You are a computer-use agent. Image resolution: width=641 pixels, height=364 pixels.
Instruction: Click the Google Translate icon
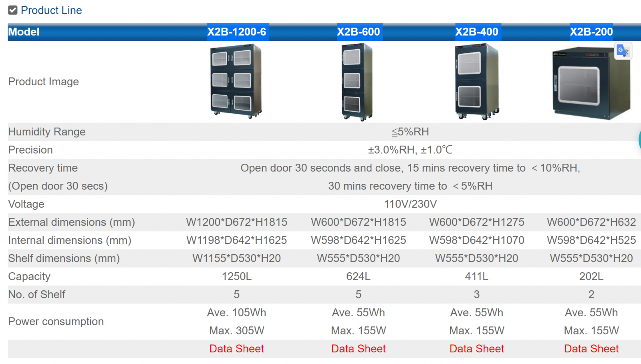pyautogui.click(x=623, y=51)
